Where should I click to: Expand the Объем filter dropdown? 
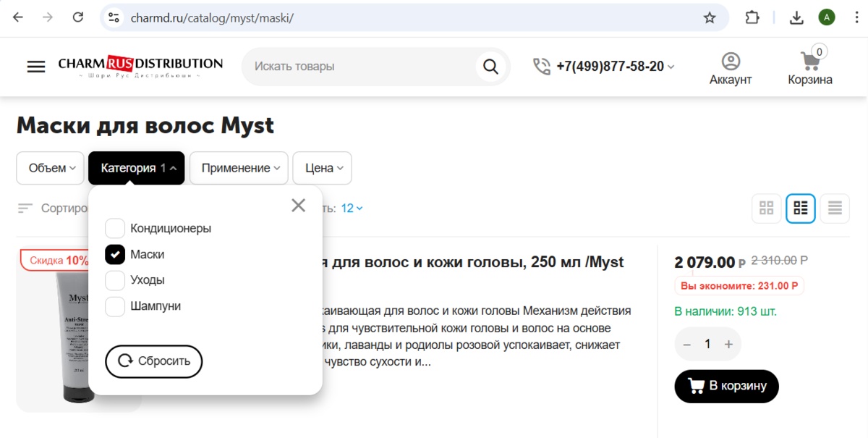[x=51, y=168]
